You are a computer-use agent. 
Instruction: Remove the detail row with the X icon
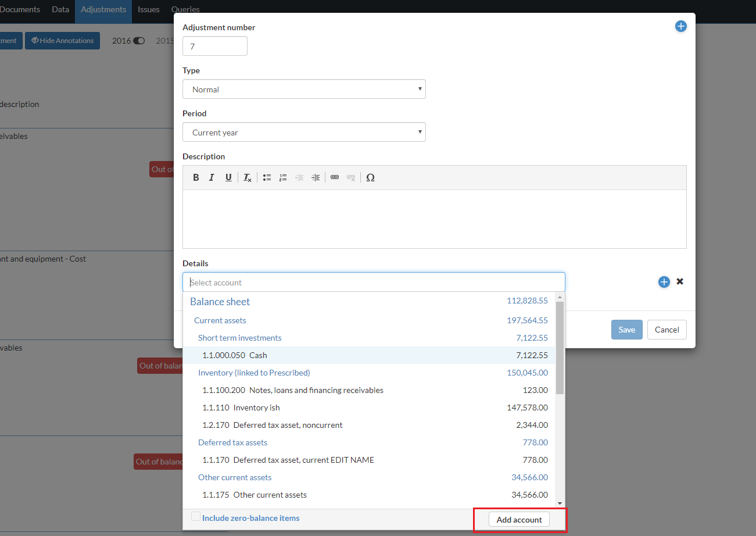coord(679,281)
